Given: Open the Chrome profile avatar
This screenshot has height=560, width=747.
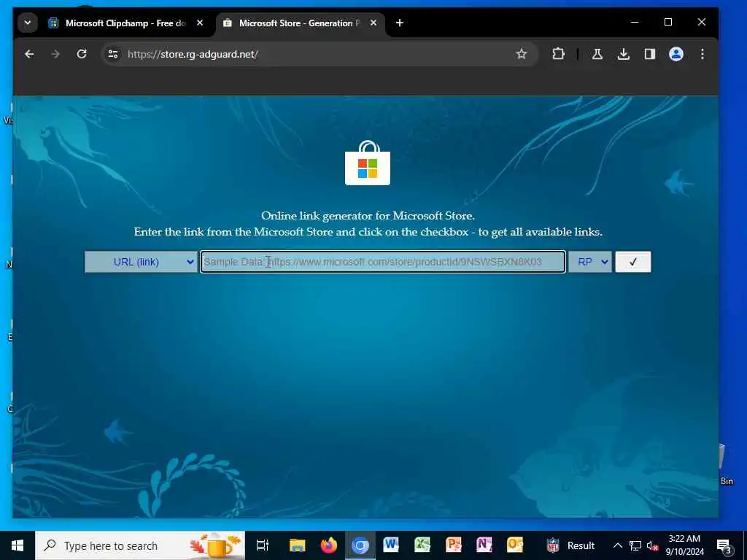Looking at the screenshot, I should pyautogui.click(x=676, y=54).
